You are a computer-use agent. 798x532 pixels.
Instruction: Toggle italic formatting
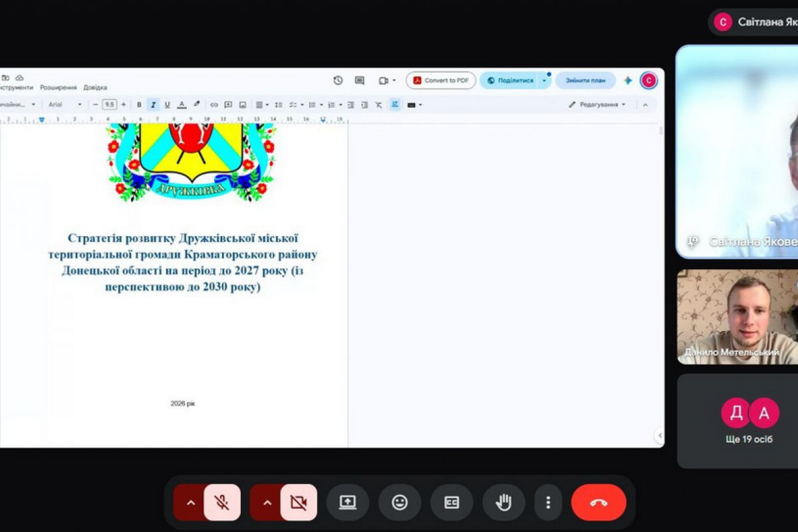(x=153, y=104)
